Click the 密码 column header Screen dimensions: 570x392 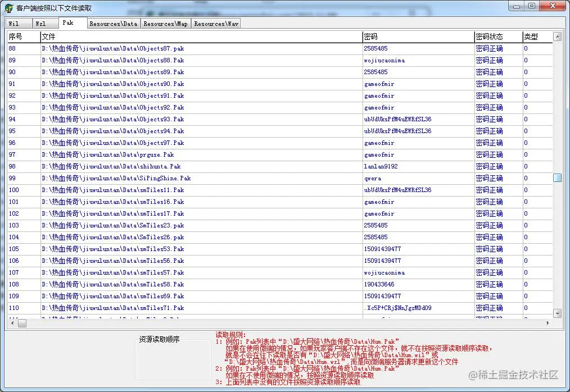[x=418, y=37]
